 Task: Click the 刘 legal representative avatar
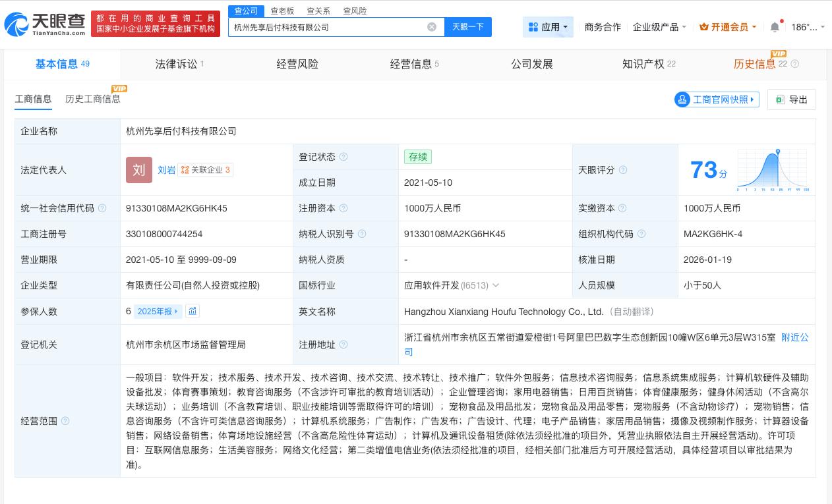point(139,170)
